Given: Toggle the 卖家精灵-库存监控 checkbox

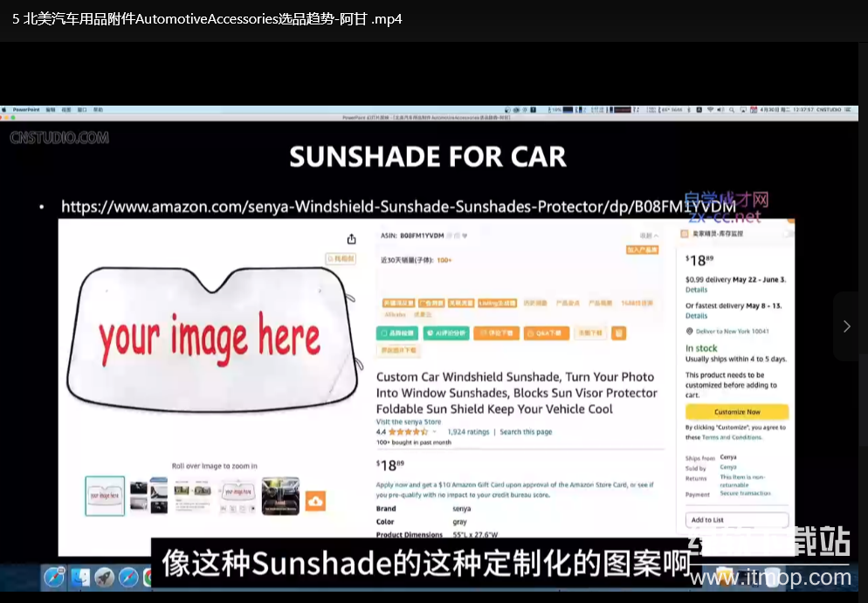Looking at the screenshot, I should click(x=685, y=234).
